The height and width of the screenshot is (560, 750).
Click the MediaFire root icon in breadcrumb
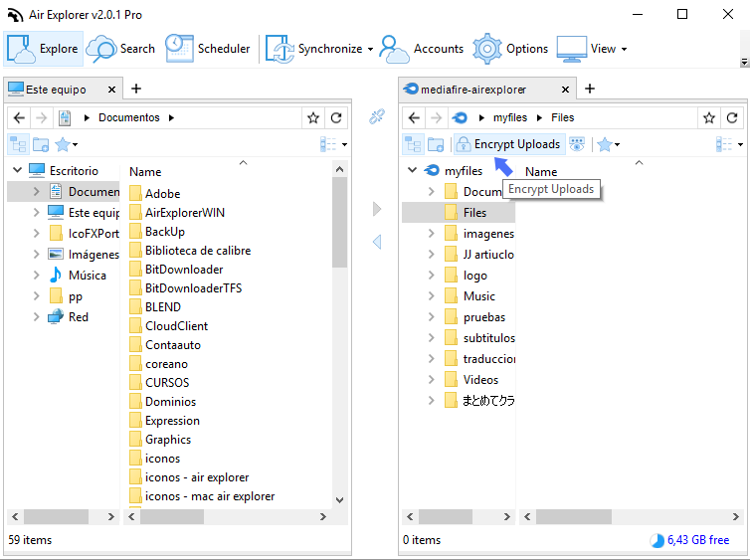coord(460,117)
